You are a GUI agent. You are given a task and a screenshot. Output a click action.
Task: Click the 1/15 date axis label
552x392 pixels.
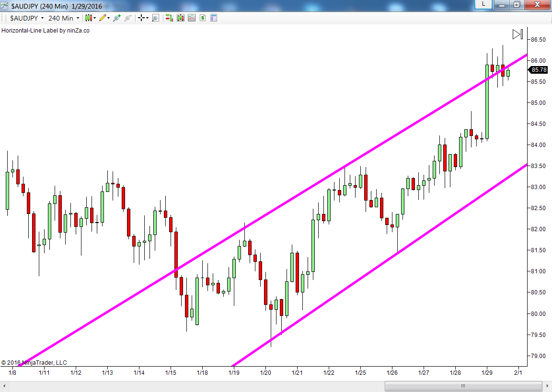[x=171, y=372]
